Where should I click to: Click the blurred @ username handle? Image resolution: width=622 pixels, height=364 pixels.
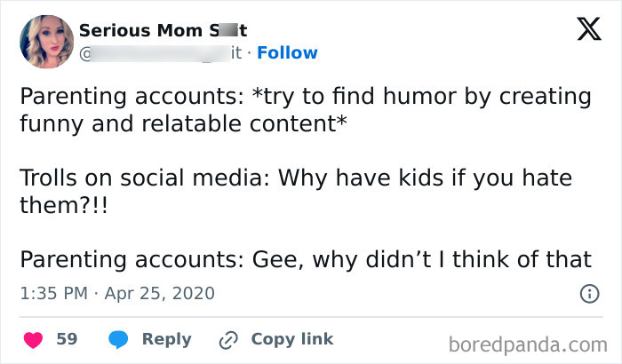[160, 53]
